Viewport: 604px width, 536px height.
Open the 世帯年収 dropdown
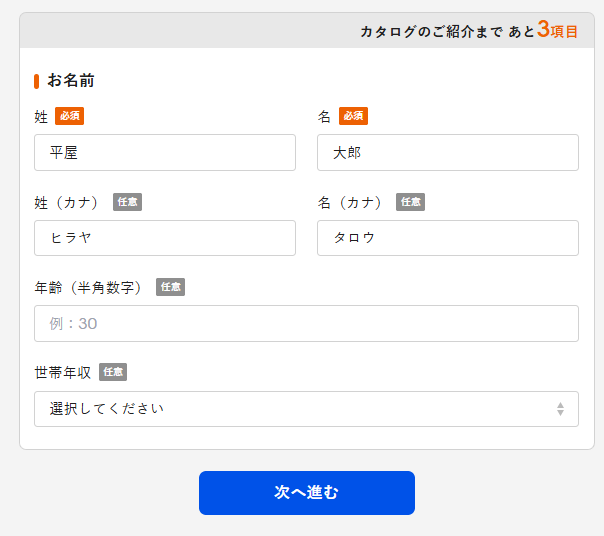click(306, 409)
